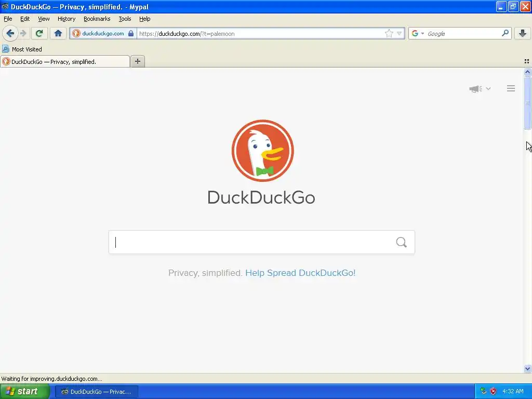This screenshot has width=532, height=399.
Task: Go back with the Back arrow button
Action: pyautogui.click(x=10, y=33)
